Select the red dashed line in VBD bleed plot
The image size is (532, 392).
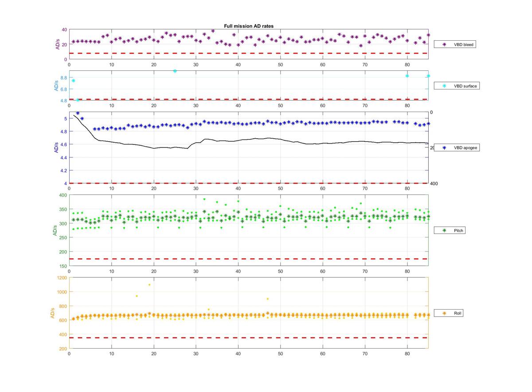[x=248, y=53]
